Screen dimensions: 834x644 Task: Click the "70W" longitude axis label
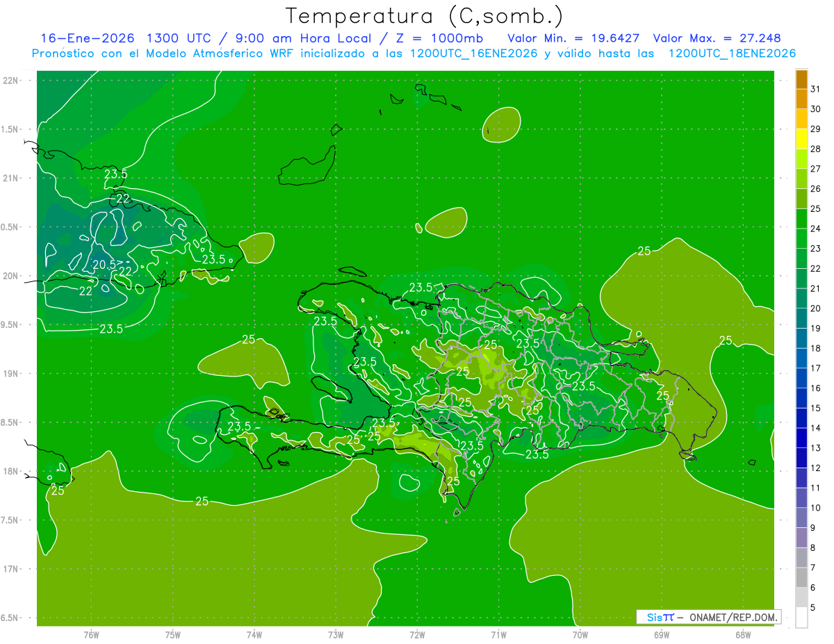click(x=580, y=634)
